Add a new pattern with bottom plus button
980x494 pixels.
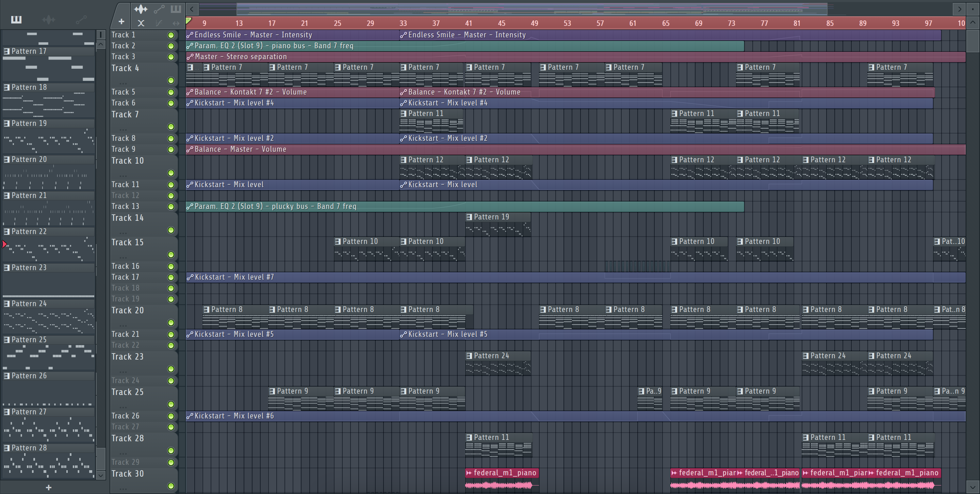click(48, 488)
